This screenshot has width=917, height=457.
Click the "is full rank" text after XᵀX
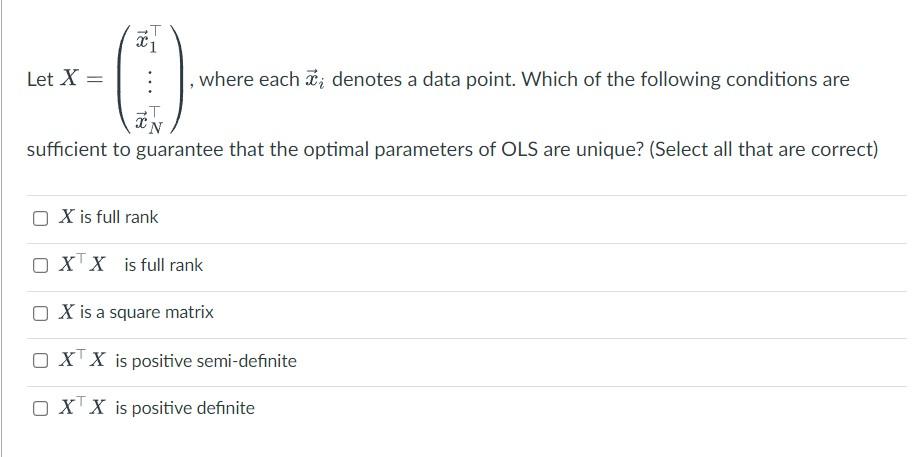pos(163,265)
